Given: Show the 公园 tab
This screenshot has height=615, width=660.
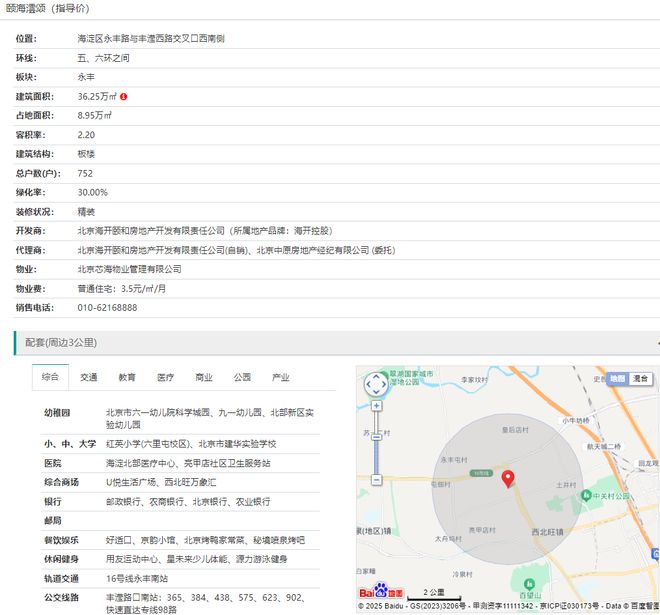Looking at the screenshot, I should click(242, 378).
